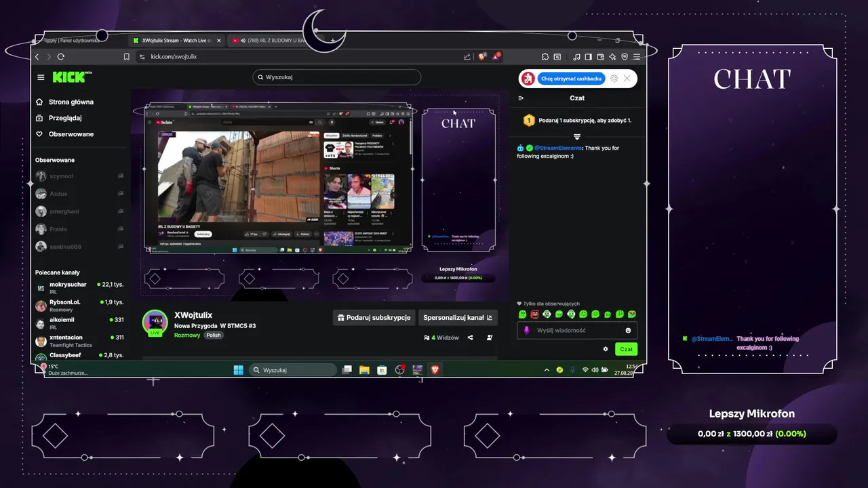
Task: Open Przeglądaj in the sidebar
Action: (59, 118)
